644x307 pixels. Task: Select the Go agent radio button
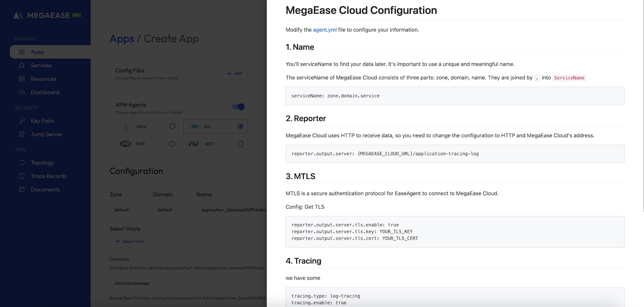(241, 127)
